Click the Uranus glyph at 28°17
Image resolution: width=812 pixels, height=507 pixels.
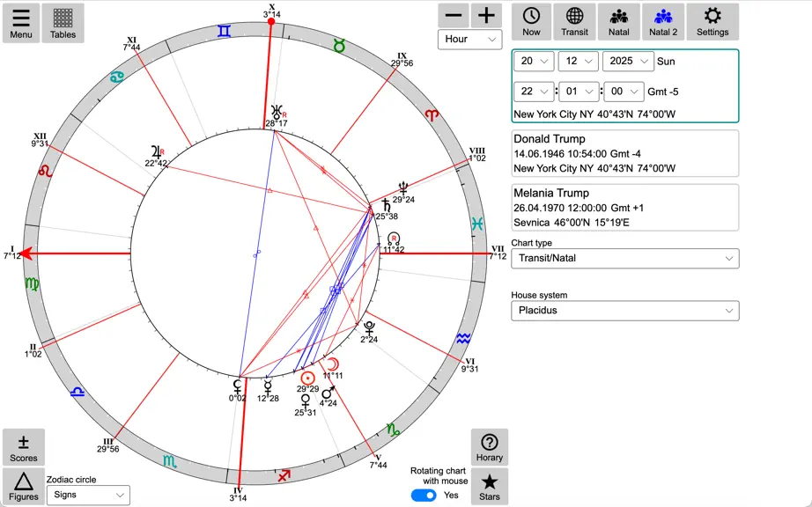click(x=277, y=112)
